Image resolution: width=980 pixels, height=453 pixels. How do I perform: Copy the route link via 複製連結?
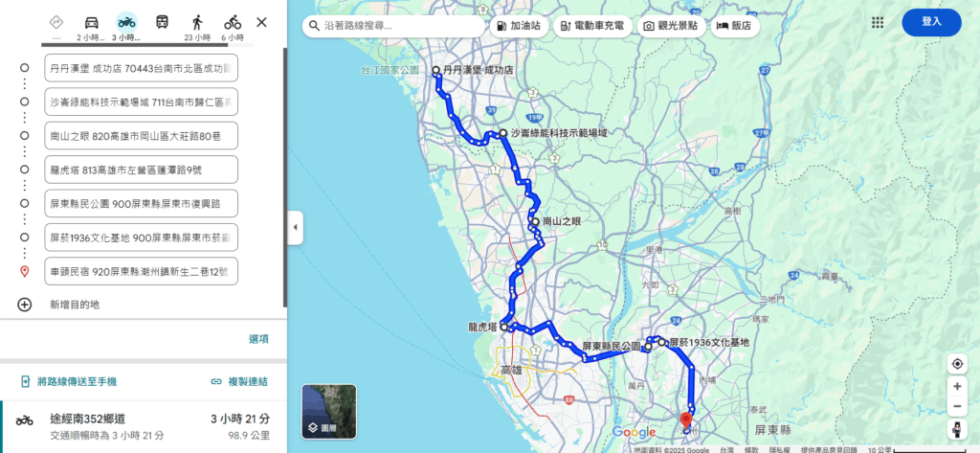[239, 382]
